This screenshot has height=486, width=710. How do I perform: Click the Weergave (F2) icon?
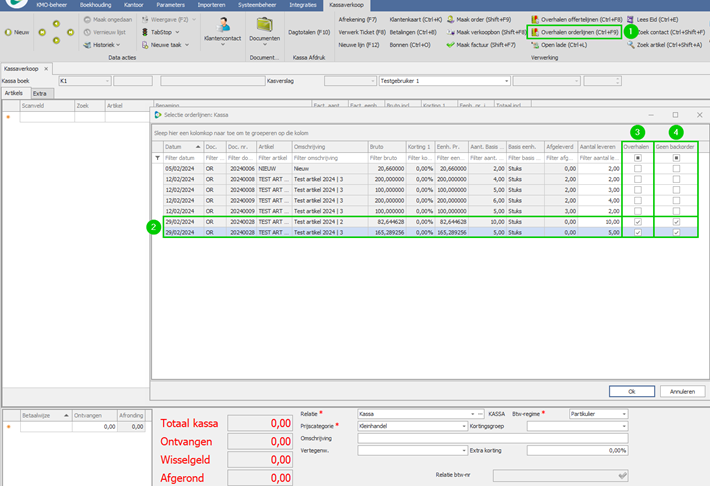pyautogui.click(x=145, y=20)
